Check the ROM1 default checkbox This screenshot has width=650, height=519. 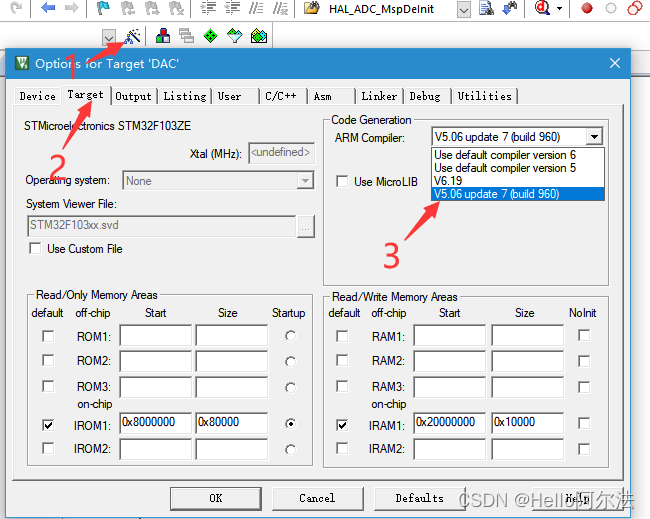tap(48, 336)
